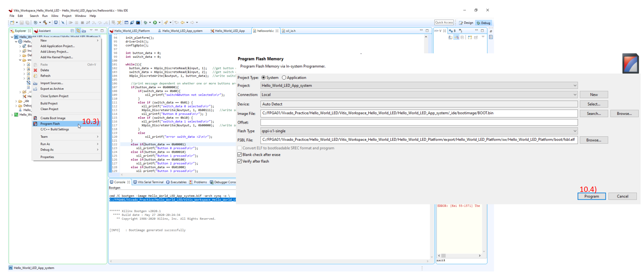Click the Terminate (stop) toolbar icon
644x276 pixels.
(83, 23)
